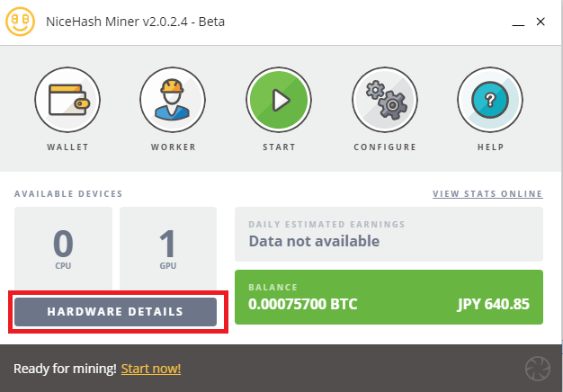Close the NiceHash Miner window
This screenshot has height=392, width=563.
click(x=541, y=22)
